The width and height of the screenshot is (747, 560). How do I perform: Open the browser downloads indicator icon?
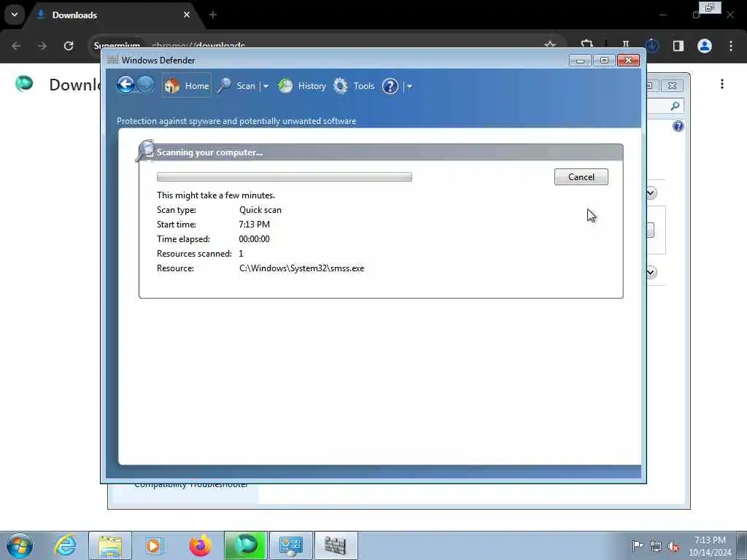coord(652,46)
